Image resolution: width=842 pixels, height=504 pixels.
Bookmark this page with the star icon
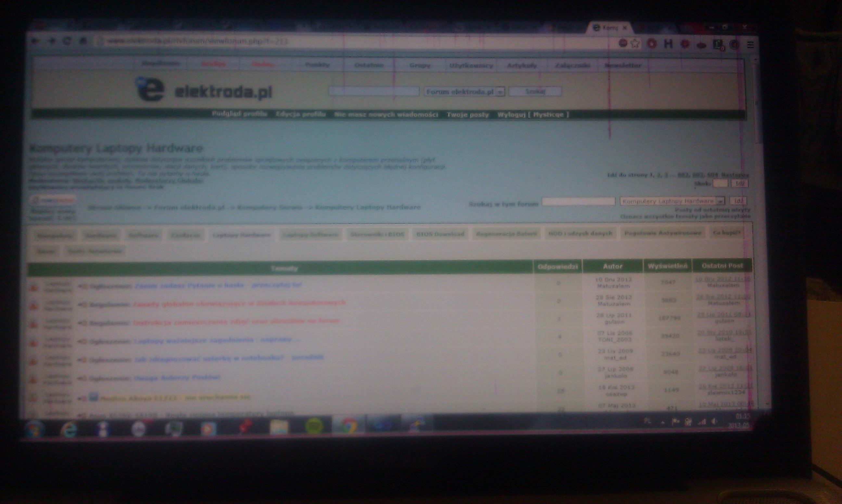pyautogui.click(x=635, y=44)
